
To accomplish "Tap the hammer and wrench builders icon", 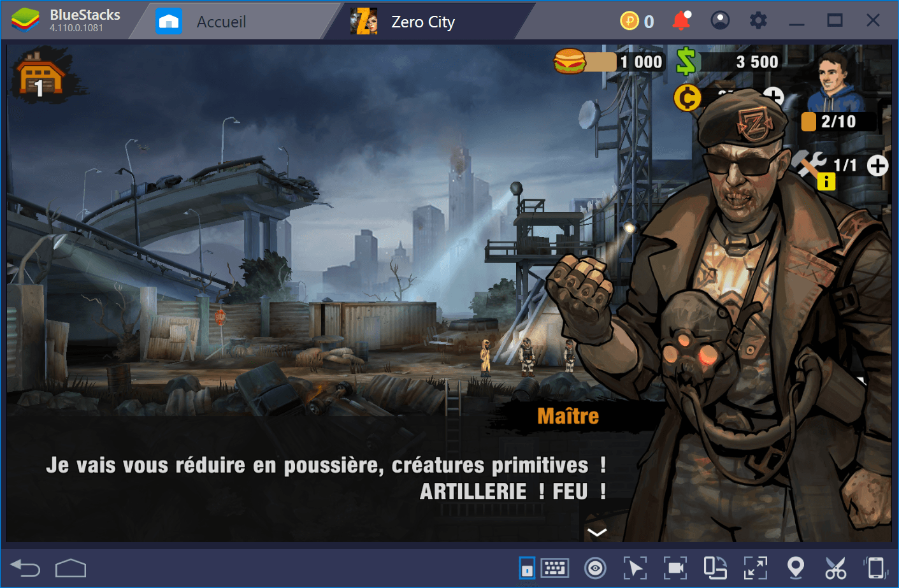I will click(809, 164).
